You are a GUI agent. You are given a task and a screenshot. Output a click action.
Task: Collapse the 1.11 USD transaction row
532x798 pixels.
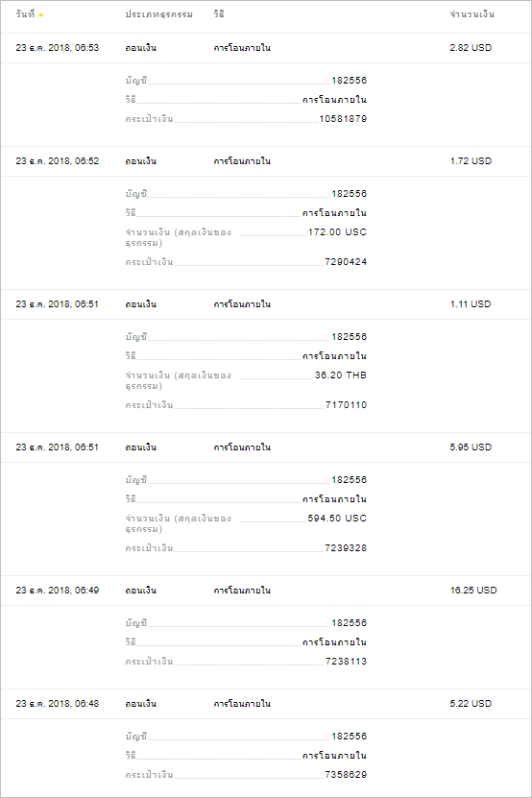point(266,304)
